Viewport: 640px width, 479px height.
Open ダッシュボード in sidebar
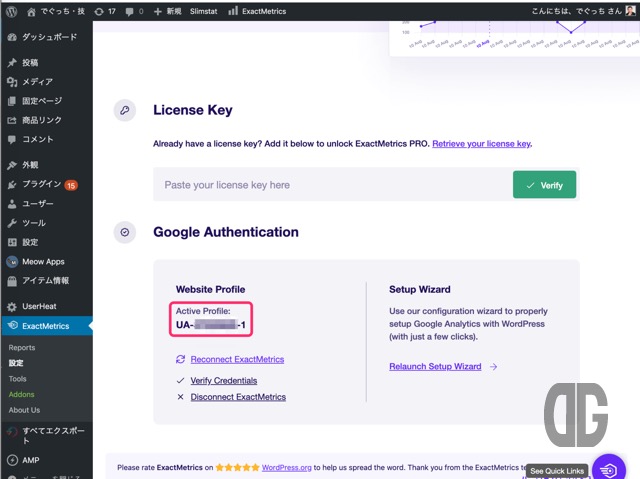pyautogui.click(x=47, y=37)
